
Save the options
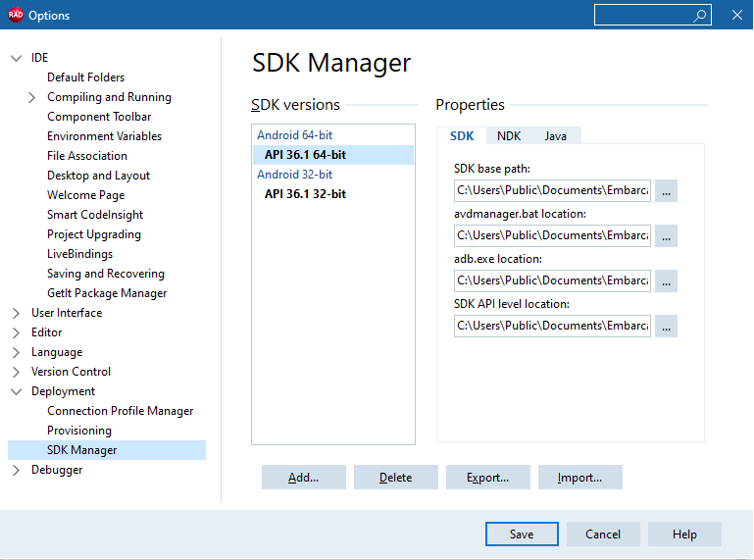click(x=522, y=535)
